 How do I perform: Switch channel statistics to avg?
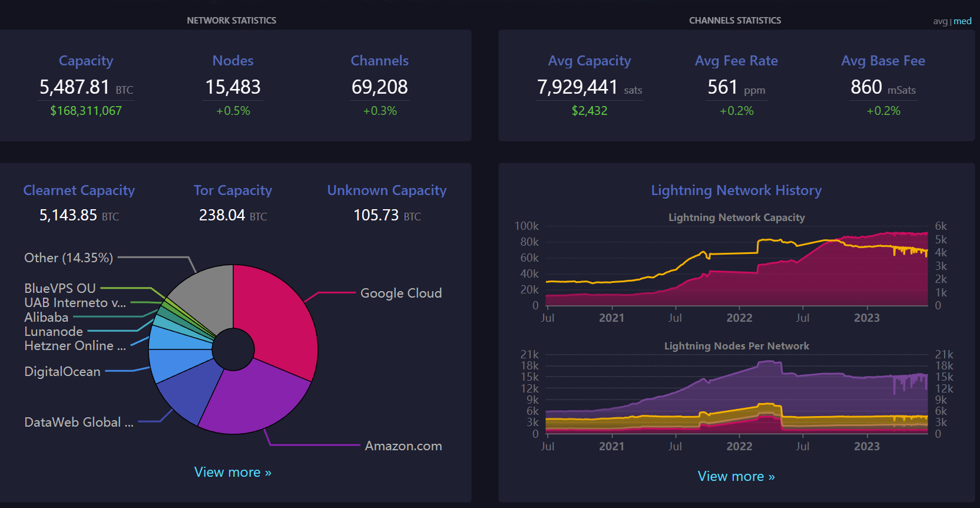point(940,21)
